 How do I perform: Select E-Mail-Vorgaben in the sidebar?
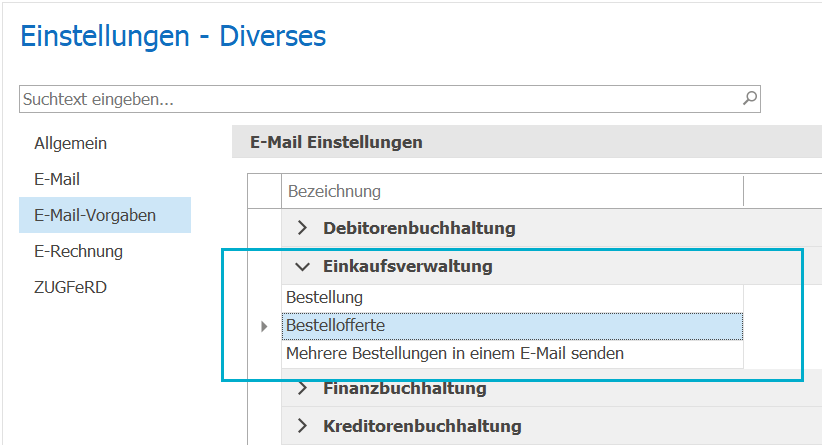[x=105, y=215]
